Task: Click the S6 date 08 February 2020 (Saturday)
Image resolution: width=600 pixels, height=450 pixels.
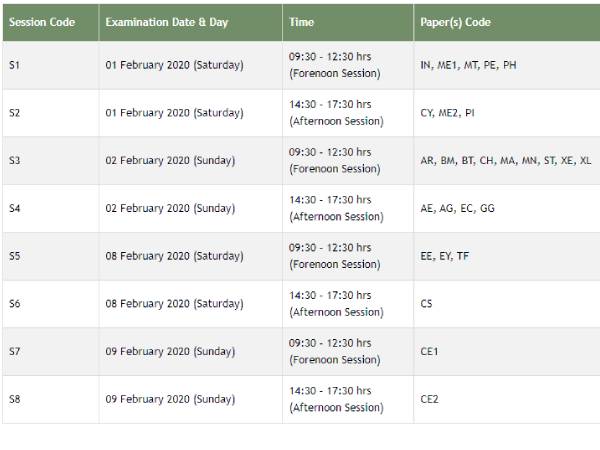Action: [174, 303]
